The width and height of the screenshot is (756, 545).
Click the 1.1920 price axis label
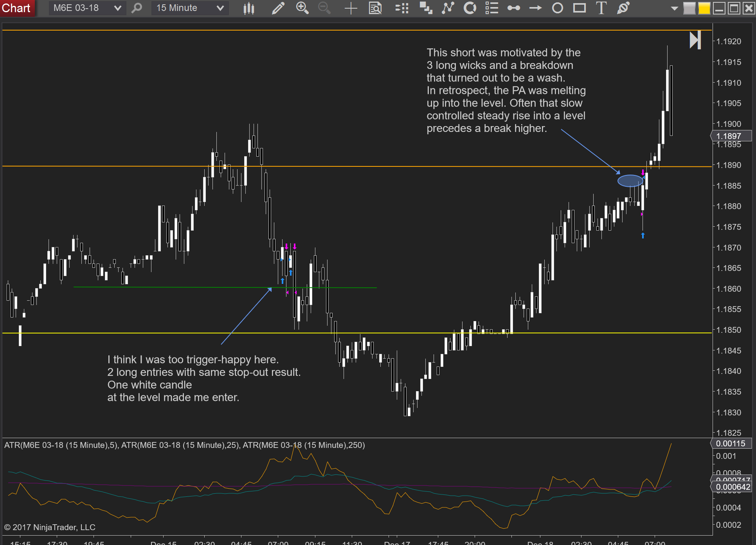729,42
